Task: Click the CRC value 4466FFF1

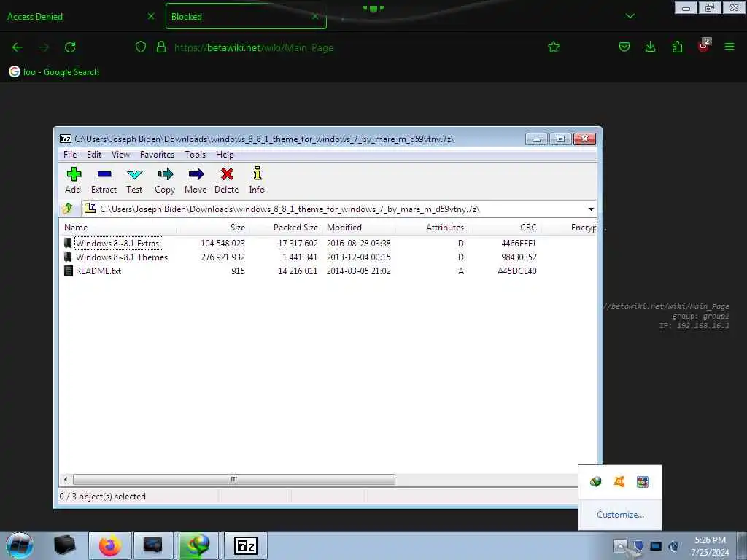Action: click(x=519, y=244)
